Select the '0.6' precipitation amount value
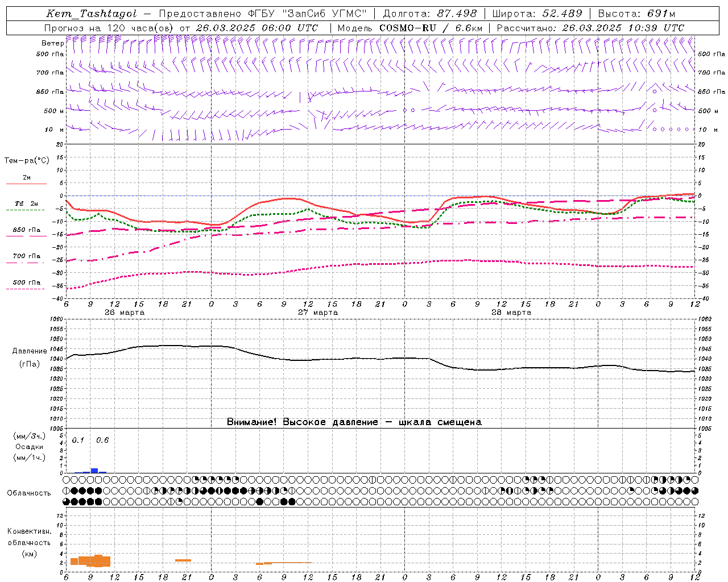Screen dimensions: 728x582 (102, 440)
